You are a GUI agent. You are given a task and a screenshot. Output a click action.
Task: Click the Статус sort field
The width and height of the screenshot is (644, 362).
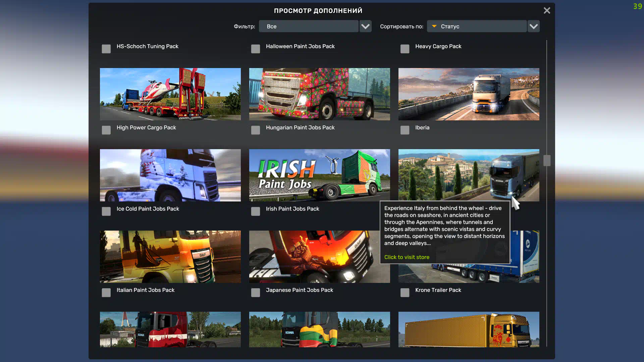tap(477, 26)
